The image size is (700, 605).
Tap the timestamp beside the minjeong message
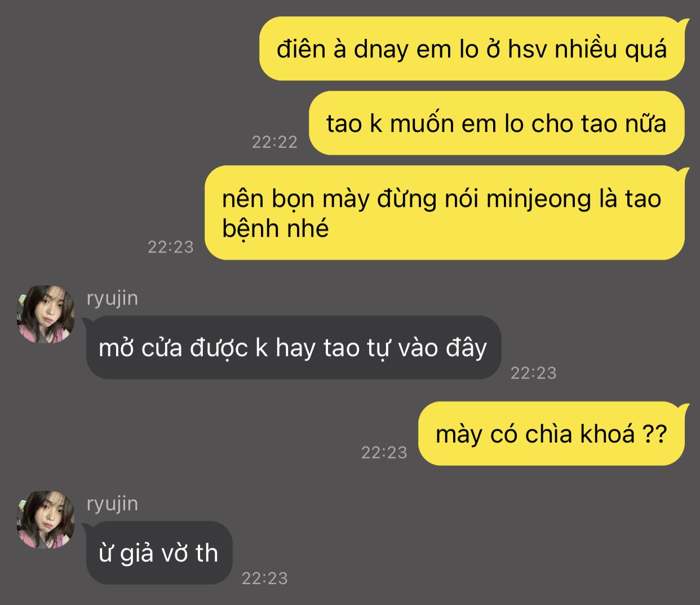pyautogui.click(x=170, y=247)
